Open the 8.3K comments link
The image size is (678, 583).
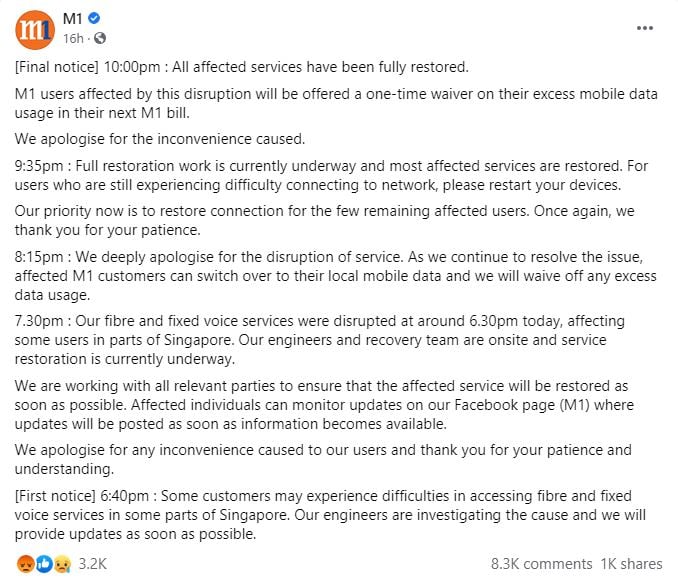(542, 564)
